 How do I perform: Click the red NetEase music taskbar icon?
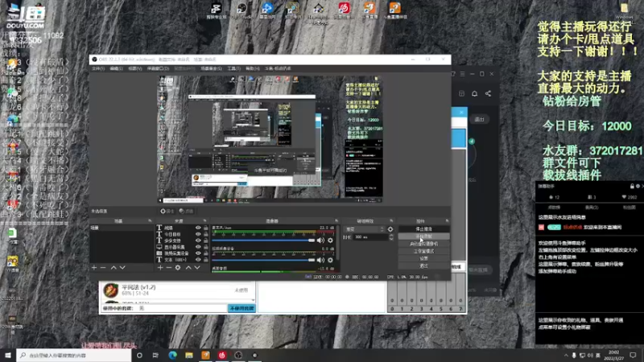(222, 355)
